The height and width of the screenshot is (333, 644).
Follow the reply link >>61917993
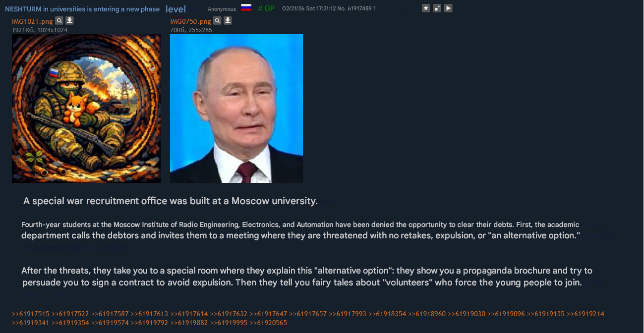click(x=348, y=314)
